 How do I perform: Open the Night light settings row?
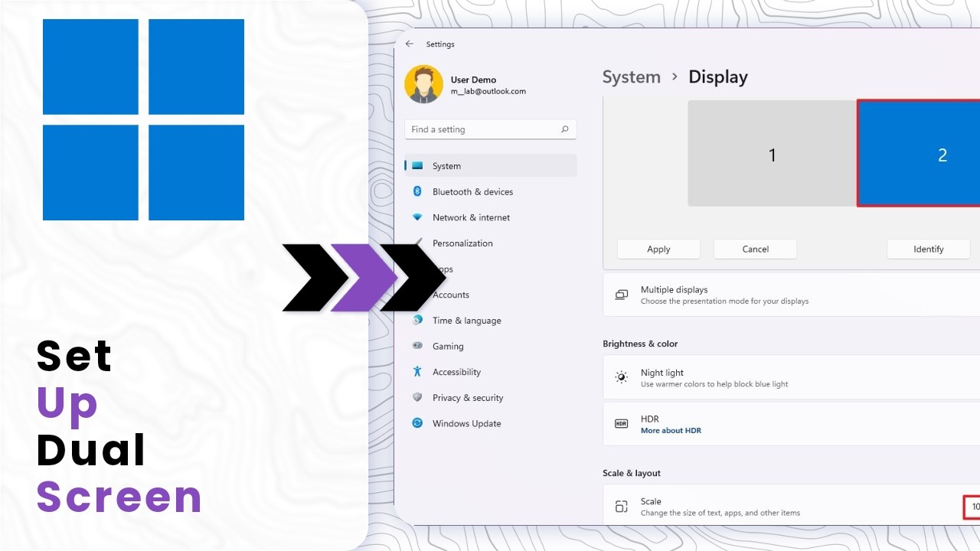[792, 377]
